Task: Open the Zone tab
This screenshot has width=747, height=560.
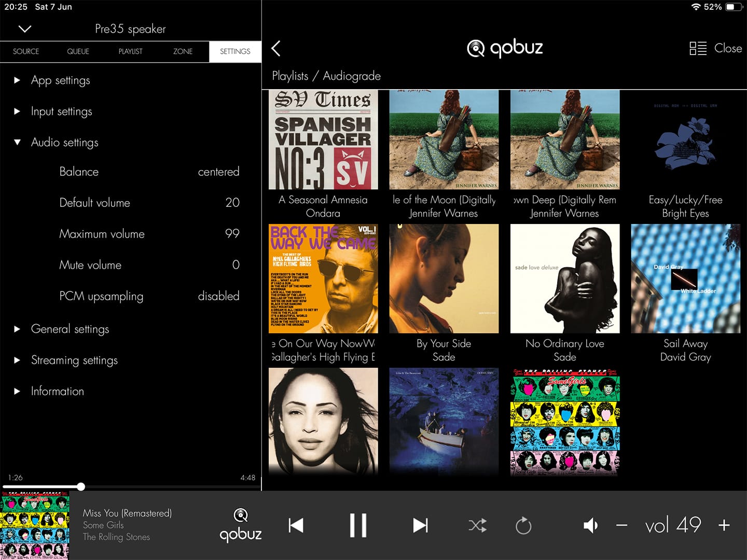Action: (183, 51)
